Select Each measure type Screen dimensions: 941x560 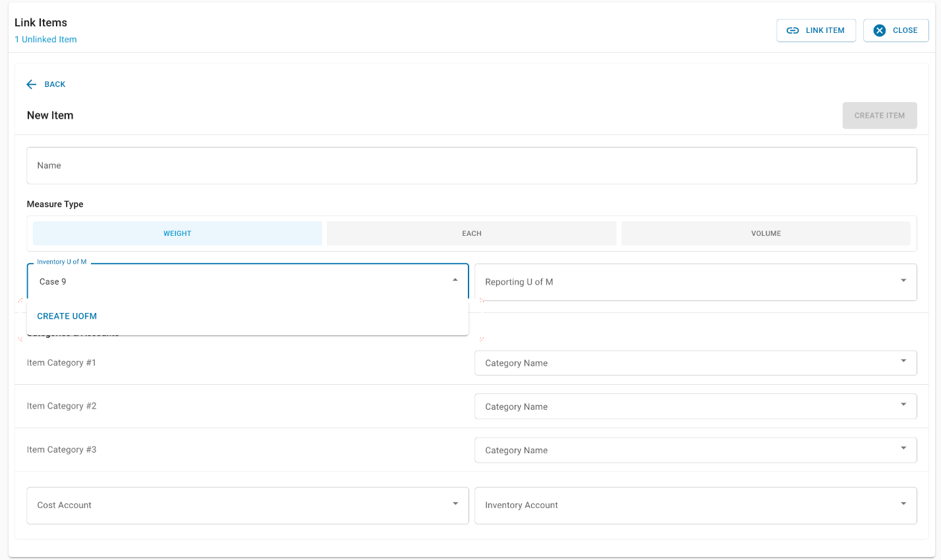(471, 233)
